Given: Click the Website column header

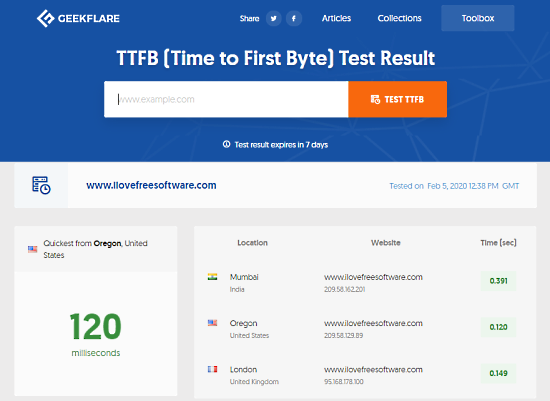Looking at the screenshot, I should click(385, 243).
